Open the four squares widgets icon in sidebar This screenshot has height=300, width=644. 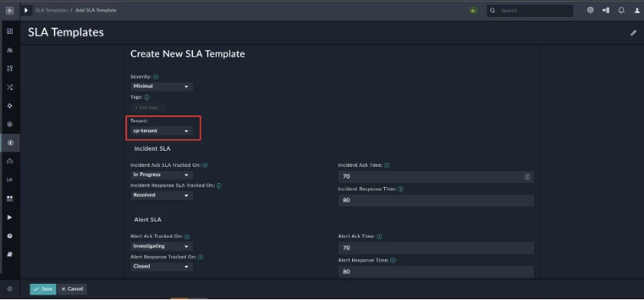pos(10,198)
